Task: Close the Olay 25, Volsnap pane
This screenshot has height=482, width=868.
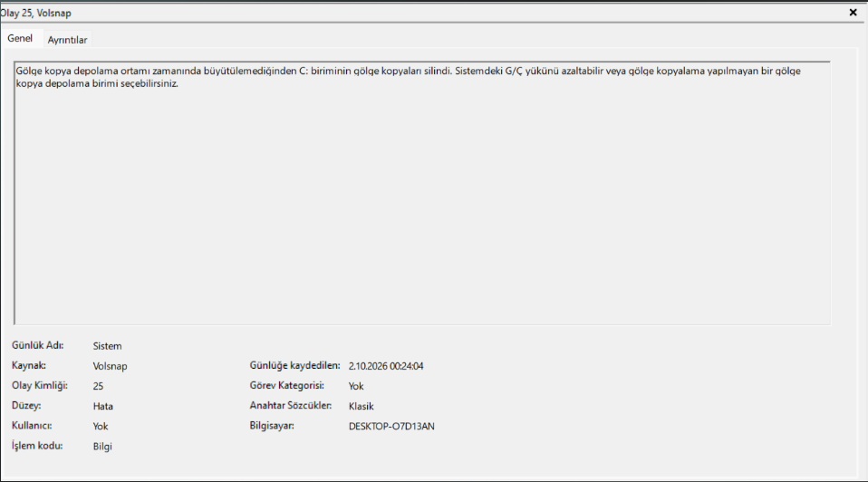Action: click(853, 12)
